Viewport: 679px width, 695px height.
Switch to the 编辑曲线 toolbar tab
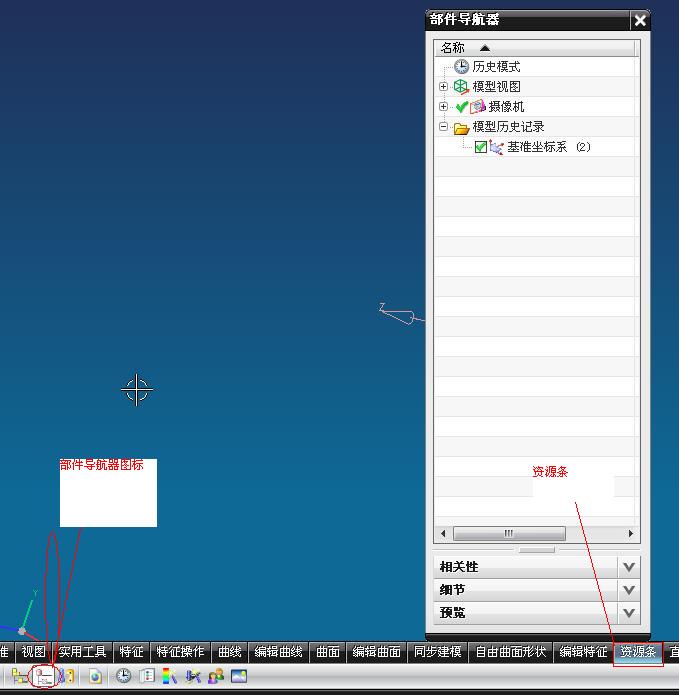coord(278,652)
